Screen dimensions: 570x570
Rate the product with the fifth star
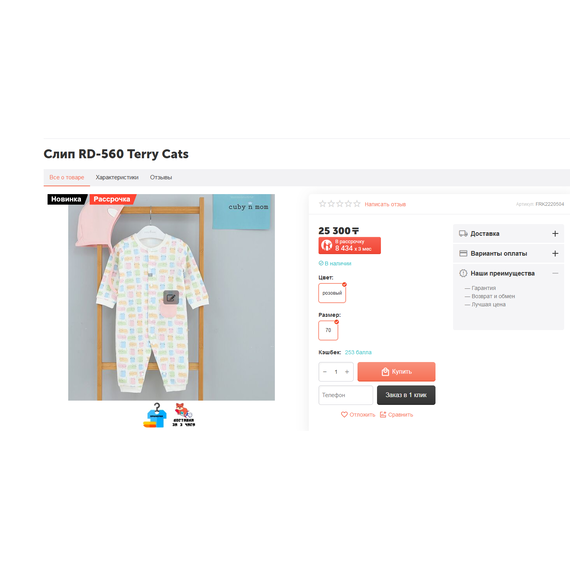point(357,204)
